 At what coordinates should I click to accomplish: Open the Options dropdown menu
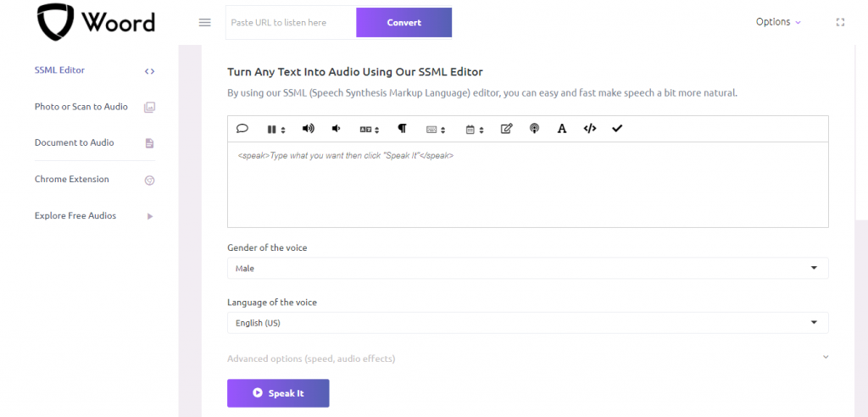coord(778,22)
